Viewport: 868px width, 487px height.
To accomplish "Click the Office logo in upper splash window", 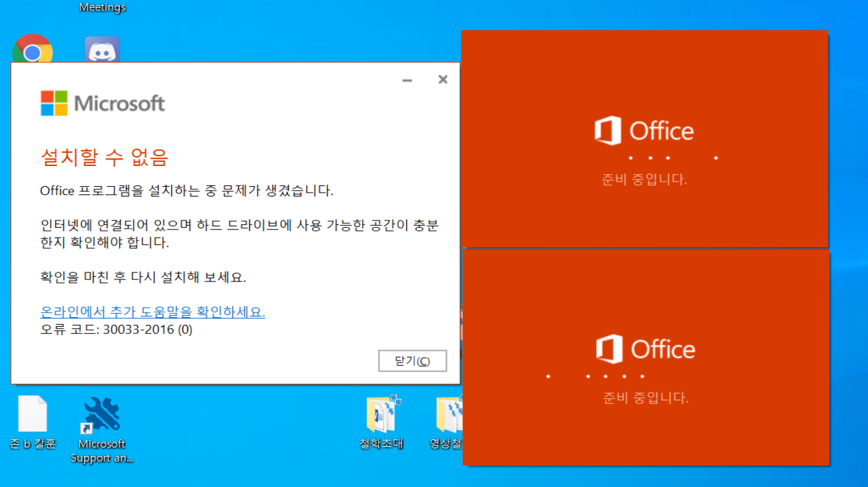I will [x=644, y=131].
